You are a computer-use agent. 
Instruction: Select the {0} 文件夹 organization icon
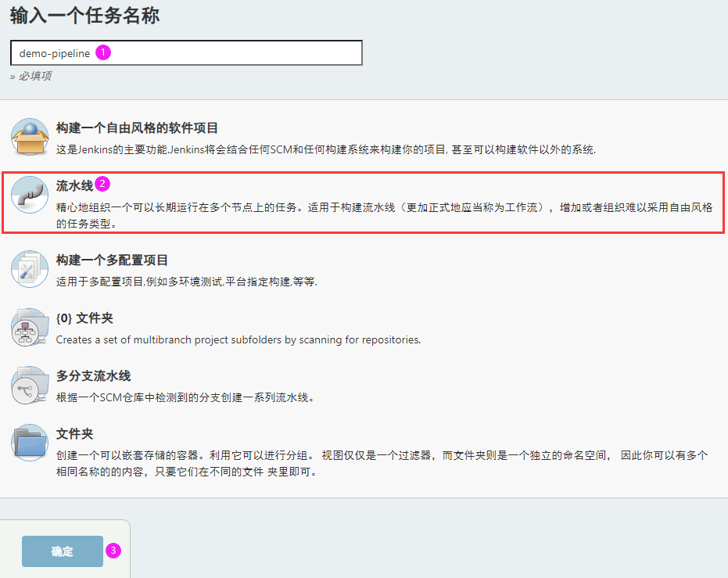pyautogui.click(x=30, y=327)
